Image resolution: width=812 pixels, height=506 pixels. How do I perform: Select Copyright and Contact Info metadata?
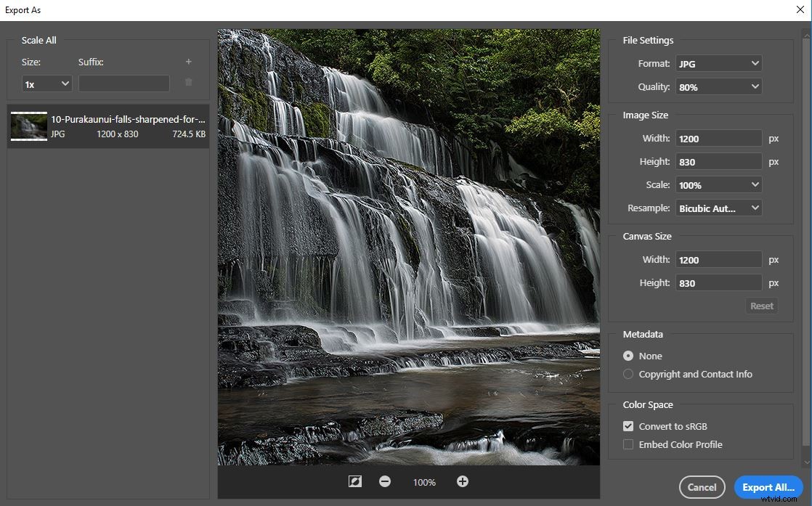(x=628, y=374)
